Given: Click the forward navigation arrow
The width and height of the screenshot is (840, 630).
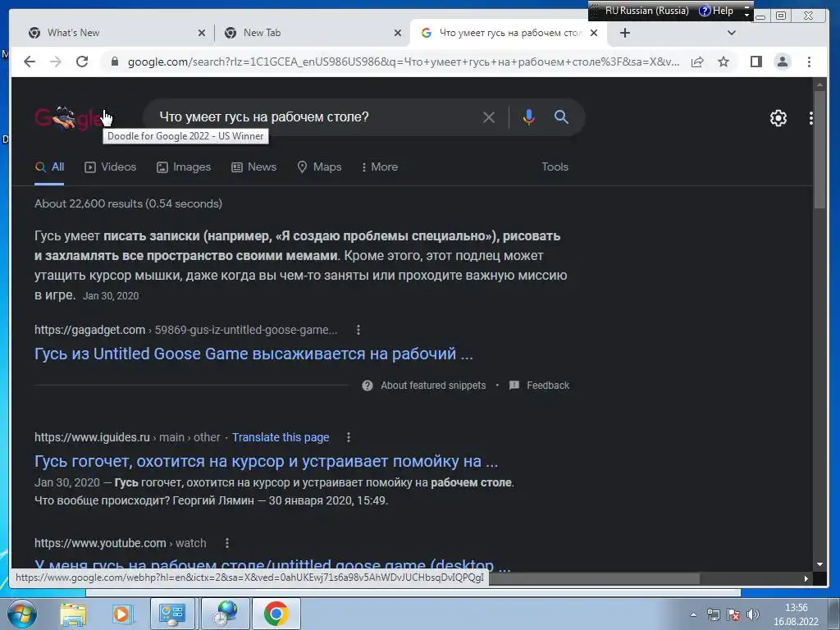Looking at the screenshot, I should 56,62.
